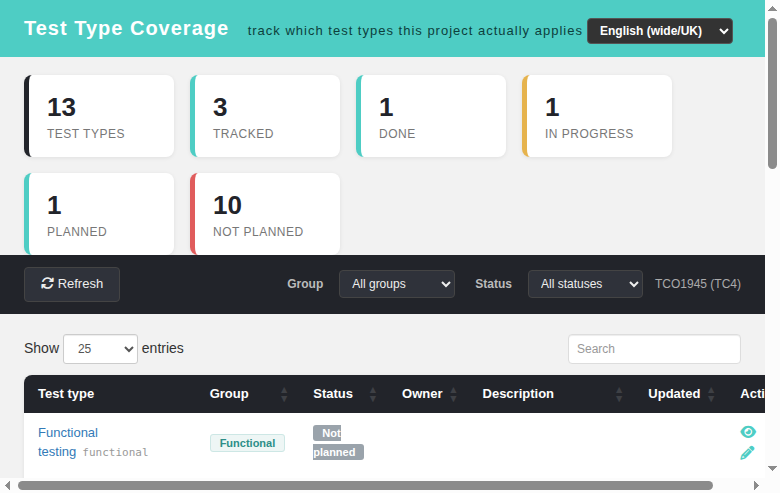The width and height of the screenshot is (780, 493).
Task: Open the All statuses filter dropdown
Action: point(585,284)
